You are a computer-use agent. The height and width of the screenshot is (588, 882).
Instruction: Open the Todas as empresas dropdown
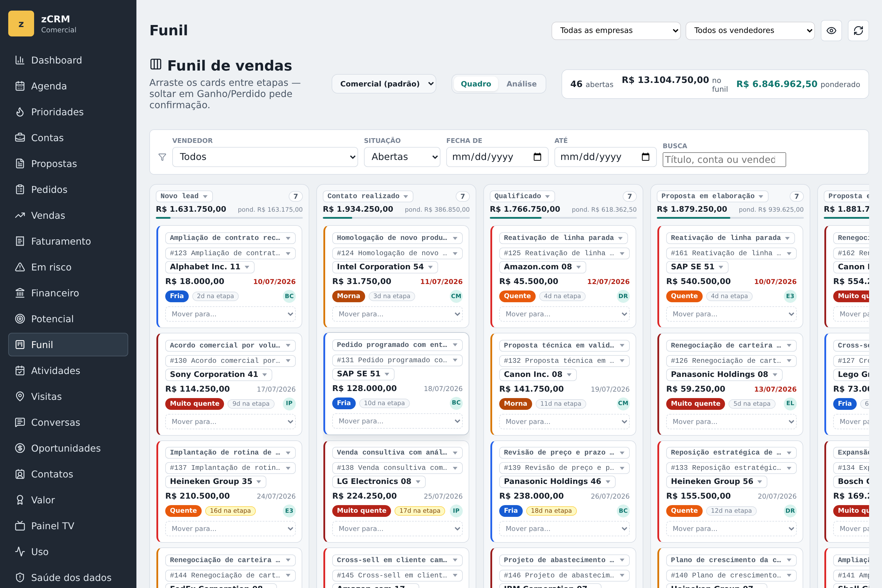click(616, 30)
